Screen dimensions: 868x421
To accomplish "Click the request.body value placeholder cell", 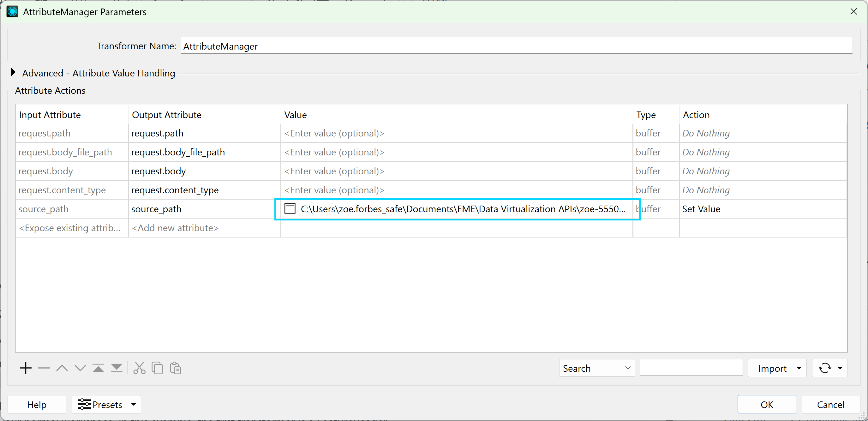I will coord(457,171).
